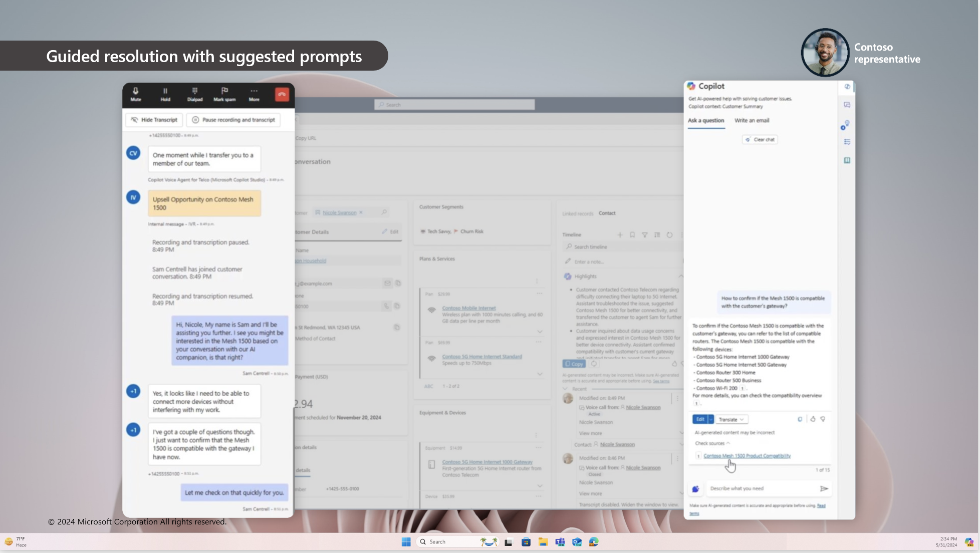The image size is (980, 553).
Task: End the call with red hang-up button
Action: coord(282,94)
